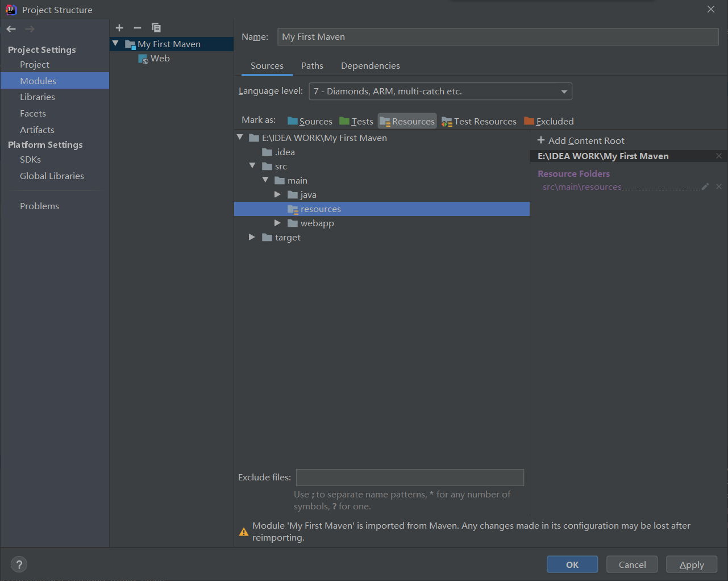728x581 pixels.
Task: Click the target folder icon
Action: [267, 237]
